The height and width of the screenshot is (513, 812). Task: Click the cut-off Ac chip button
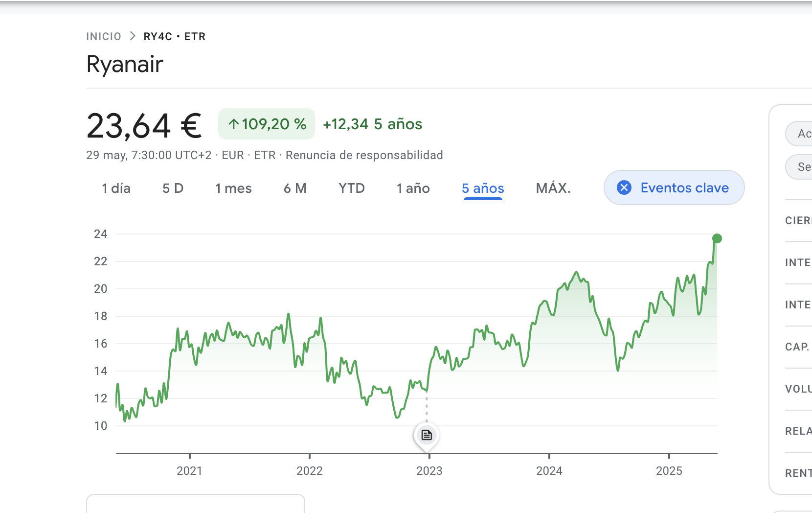(x=799, y=134)
